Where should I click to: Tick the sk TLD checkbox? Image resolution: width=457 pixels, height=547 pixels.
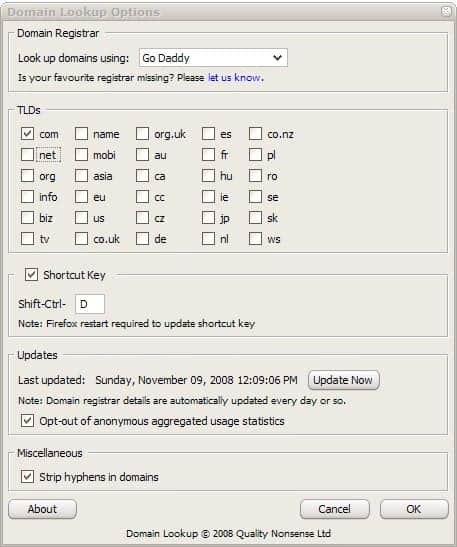[255, 218]
